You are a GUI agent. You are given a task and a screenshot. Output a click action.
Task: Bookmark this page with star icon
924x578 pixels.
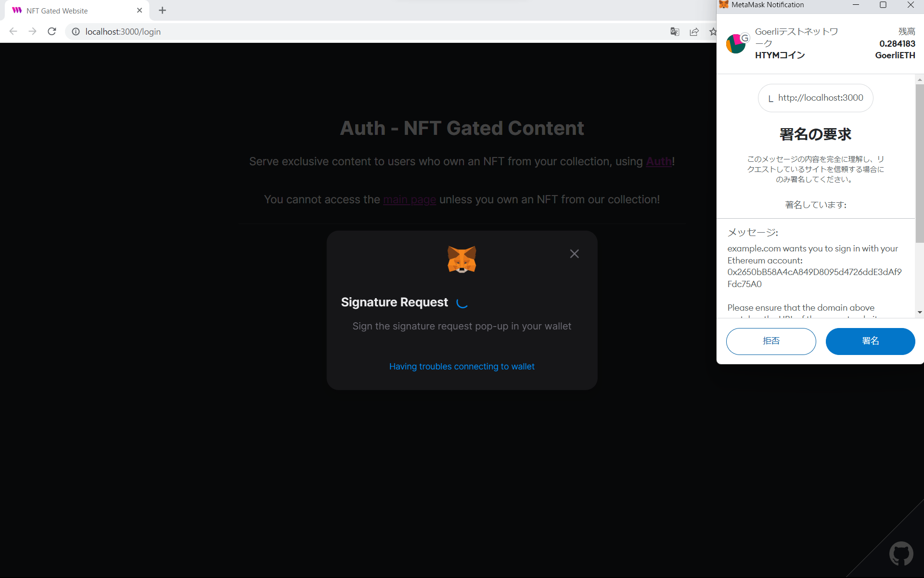click(x=712, y=32)
